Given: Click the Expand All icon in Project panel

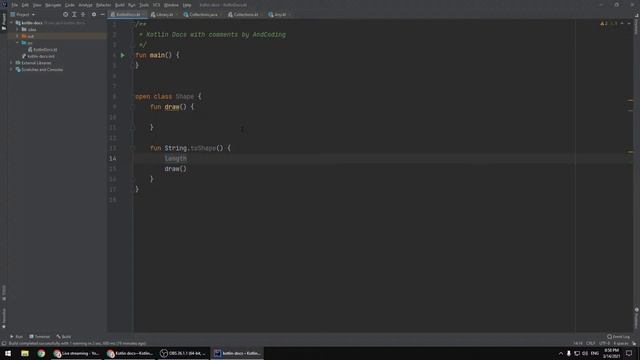Looking at the screenshot, I should (x=74, y=14).
